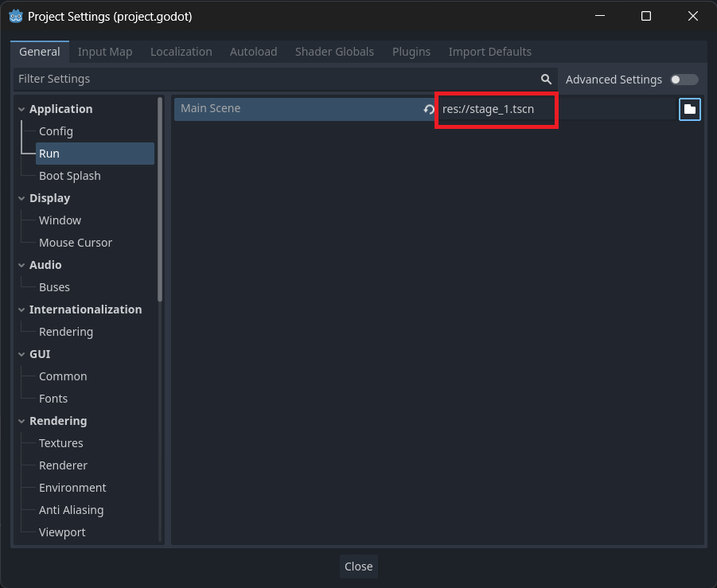Close the Project Settings window
The height and width of the screenshot is (588, 717).
[x=693, y=17]
